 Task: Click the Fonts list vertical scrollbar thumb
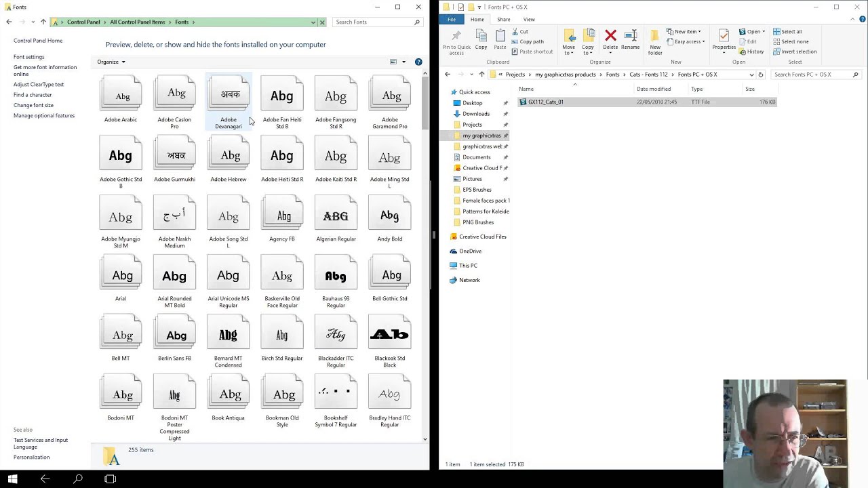click(425, 103)
